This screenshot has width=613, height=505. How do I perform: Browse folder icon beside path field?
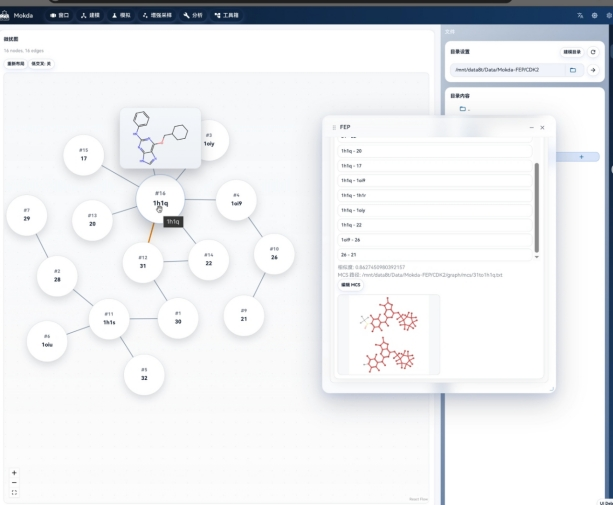(x=573, y=70)
